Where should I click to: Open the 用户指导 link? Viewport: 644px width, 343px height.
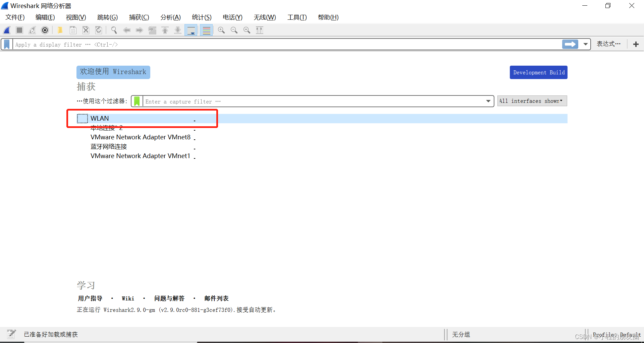coord(90,298)
